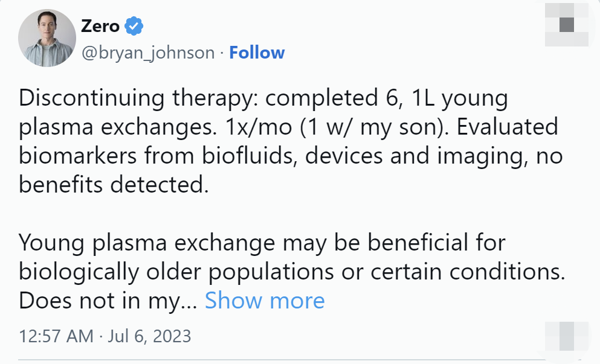600x364 pixels.
Task: Click the blue verified badge next to Zero
Action: (x=134, y=26)
